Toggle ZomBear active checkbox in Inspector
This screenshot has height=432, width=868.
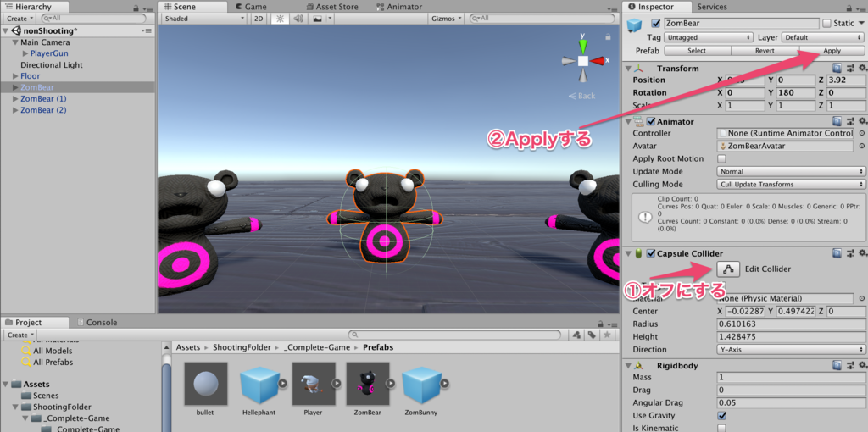point(656,23)
